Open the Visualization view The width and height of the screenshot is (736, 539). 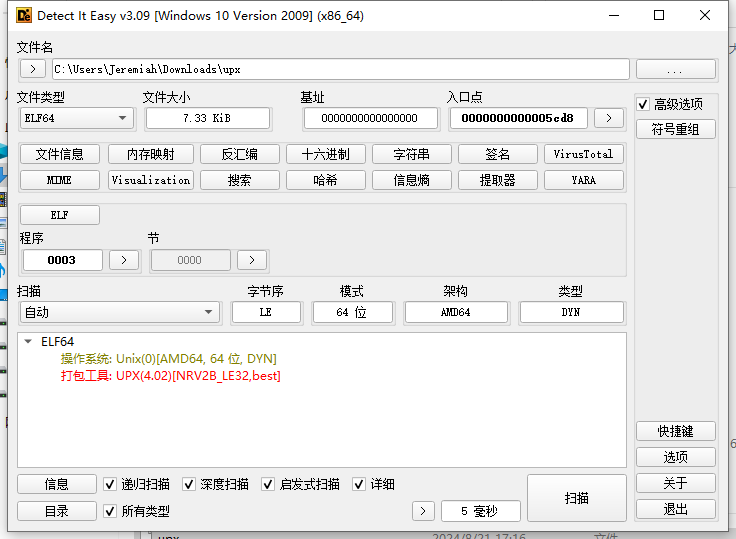(x=151, y=180)
